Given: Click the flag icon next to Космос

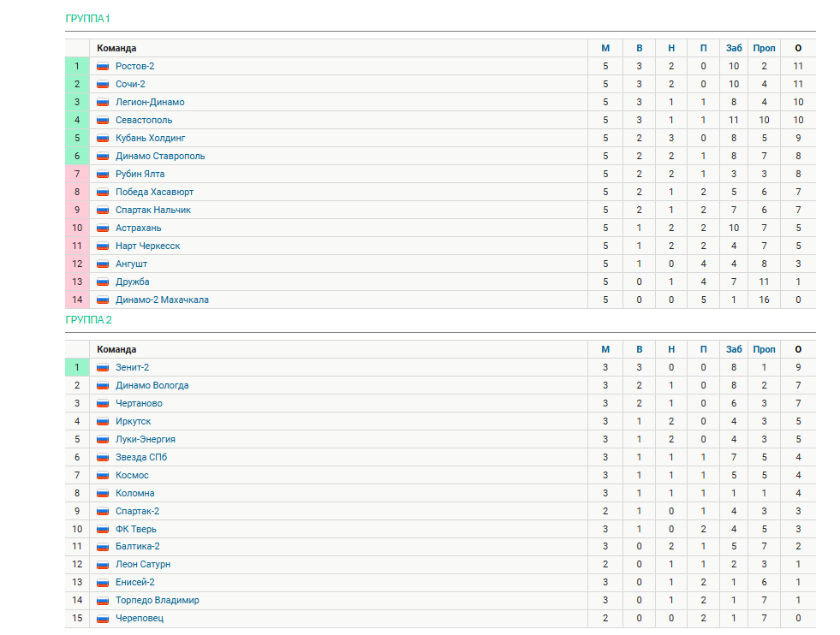Looking at the screenshot, I should coord(103,476).
